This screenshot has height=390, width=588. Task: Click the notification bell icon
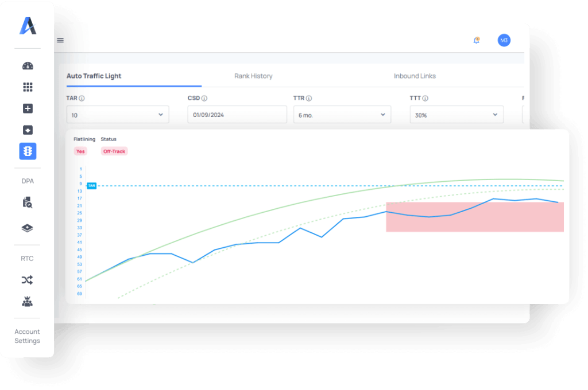pyautogui.click(x=476, y=40)
